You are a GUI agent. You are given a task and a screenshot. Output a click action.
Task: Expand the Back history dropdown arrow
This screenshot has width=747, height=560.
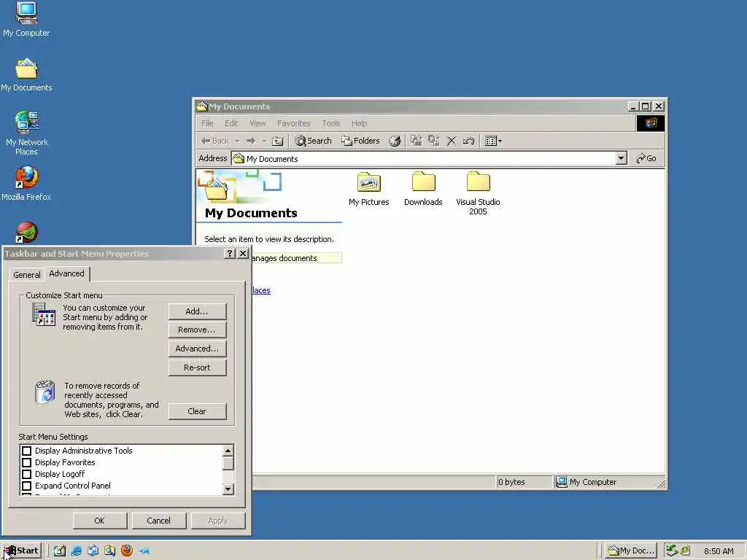[237, 141]
